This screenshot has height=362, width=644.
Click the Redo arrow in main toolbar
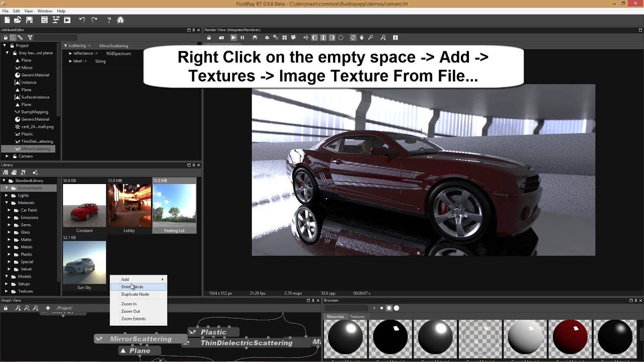pos(94,20)
